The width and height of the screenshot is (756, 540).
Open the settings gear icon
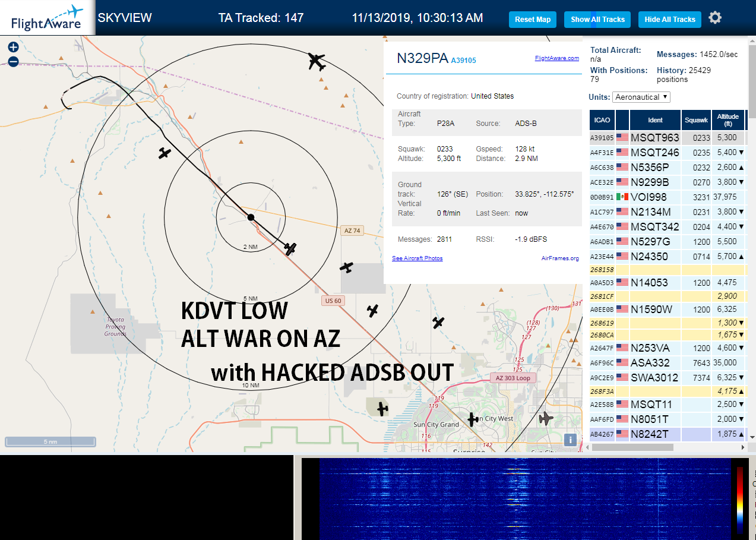tap(715, 18)
